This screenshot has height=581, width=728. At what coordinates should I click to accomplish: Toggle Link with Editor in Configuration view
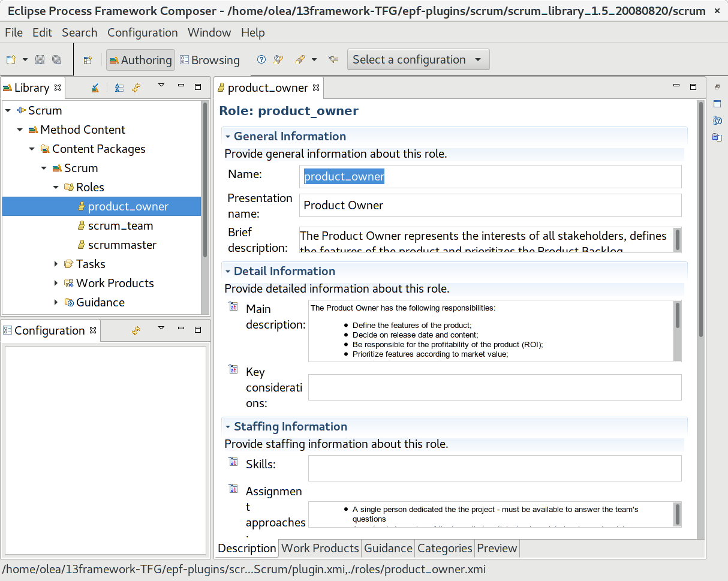pos(136,330)
